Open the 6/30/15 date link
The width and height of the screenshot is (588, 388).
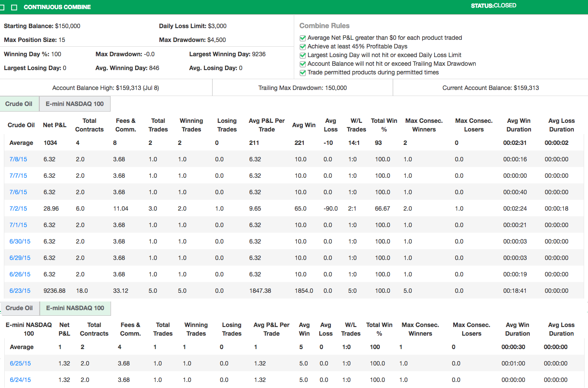pos(20,241)
